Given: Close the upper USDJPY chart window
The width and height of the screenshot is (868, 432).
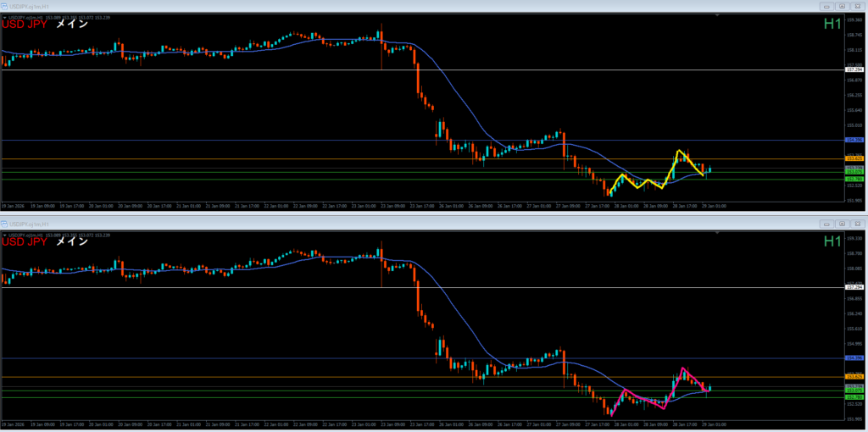Looking at the screenshot, I should coord(858,7).
